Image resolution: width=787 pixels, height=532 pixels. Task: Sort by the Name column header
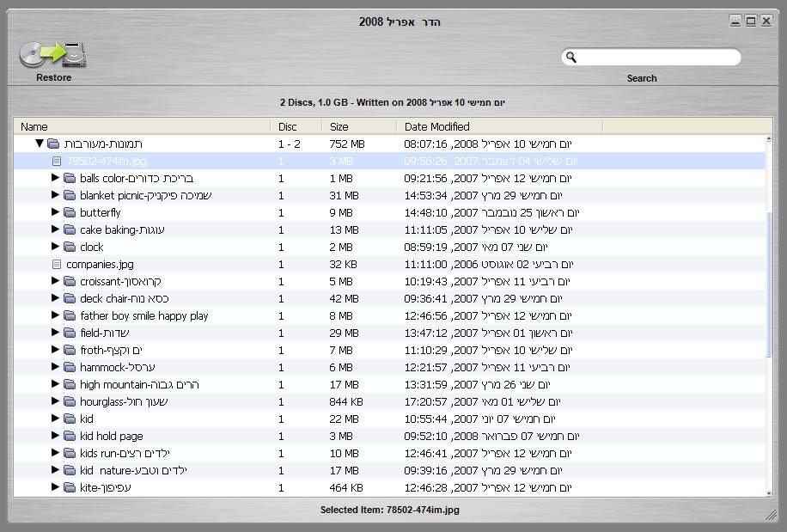coord(142,126)
